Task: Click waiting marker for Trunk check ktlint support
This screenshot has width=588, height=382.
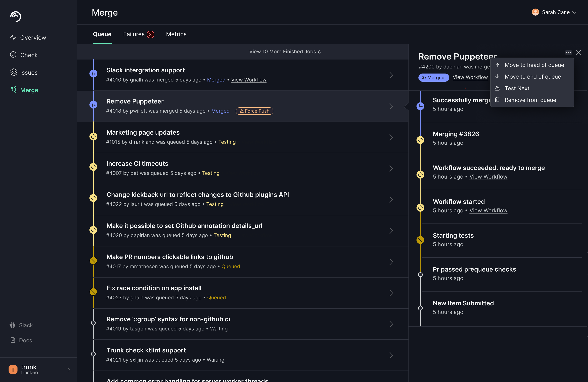Action: [x=93, y=354]
